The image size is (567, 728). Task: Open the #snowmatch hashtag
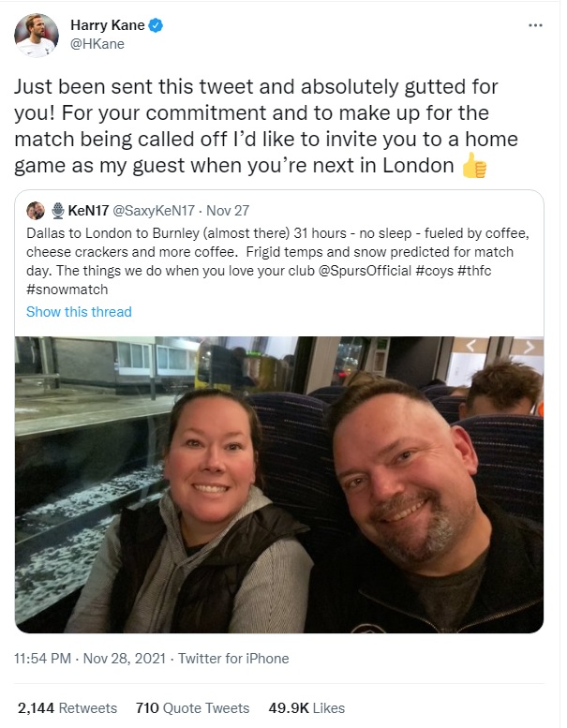(x=67, y=290)
